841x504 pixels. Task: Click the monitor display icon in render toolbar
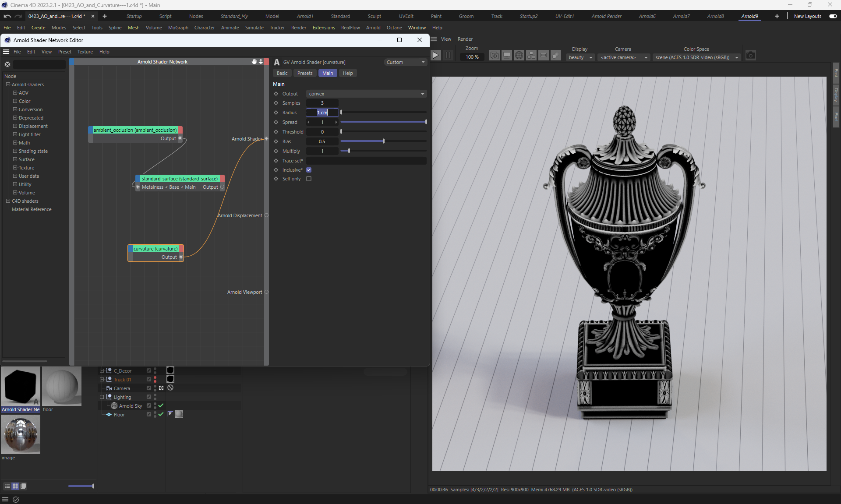coord(507,56)
